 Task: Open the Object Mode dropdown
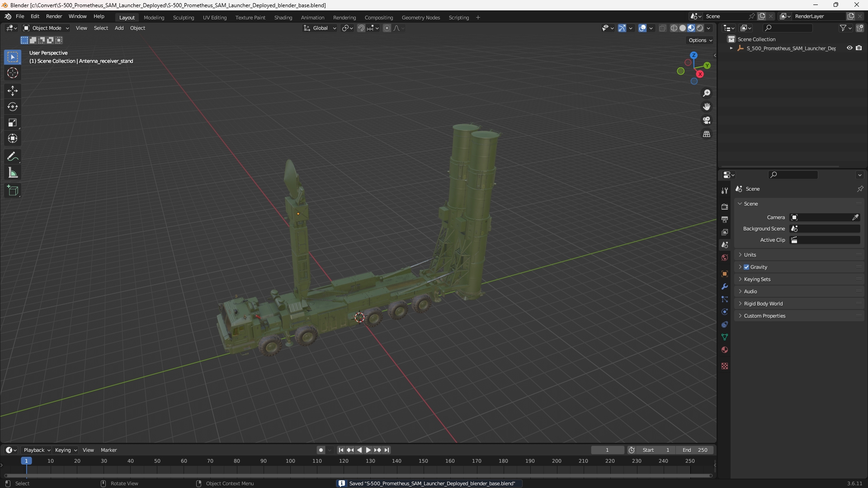tap(46, 28)
